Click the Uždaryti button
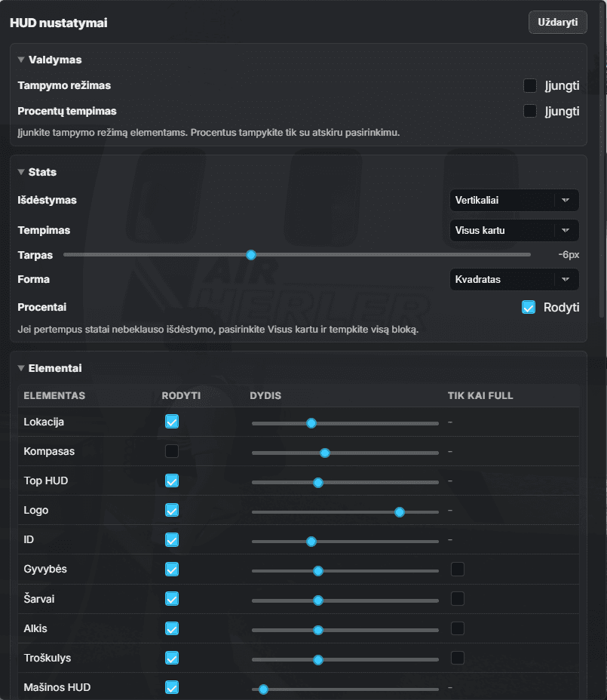 pos(557,23)
